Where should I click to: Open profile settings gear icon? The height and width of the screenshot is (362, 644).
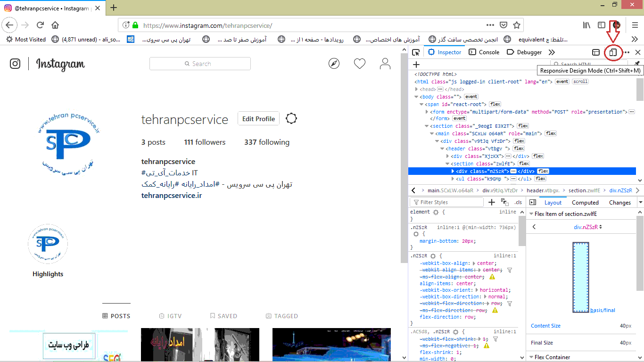291,119
